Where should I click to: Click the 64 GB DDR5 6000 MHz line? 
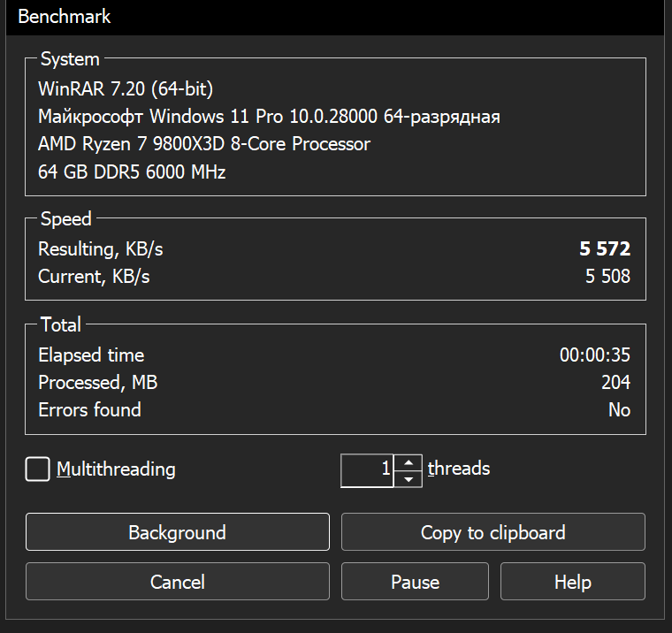pos(132,172)
